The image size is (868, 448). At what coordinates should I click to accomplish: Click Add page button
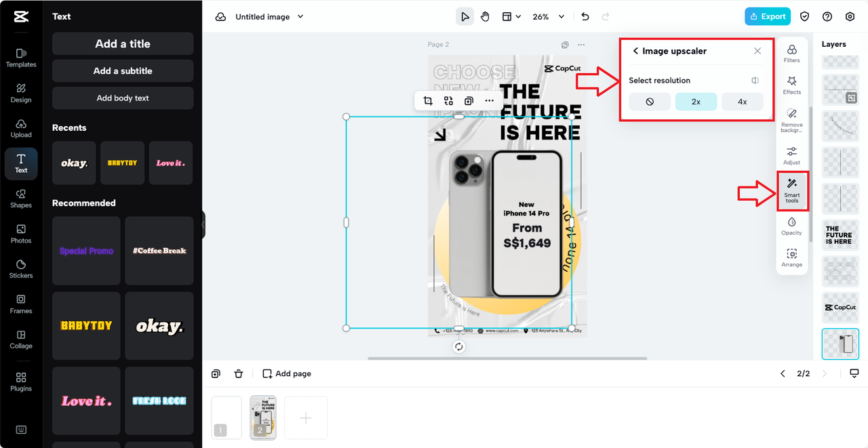pyautogui.click(x=287, y=373)
